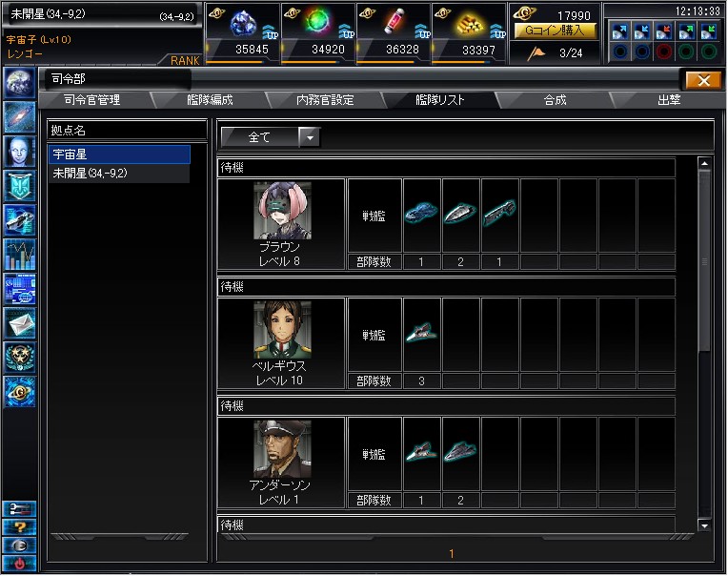Click the advisor face icon in sidebar
The height and width of the screenshot is (576, 728).
[19, 152]
